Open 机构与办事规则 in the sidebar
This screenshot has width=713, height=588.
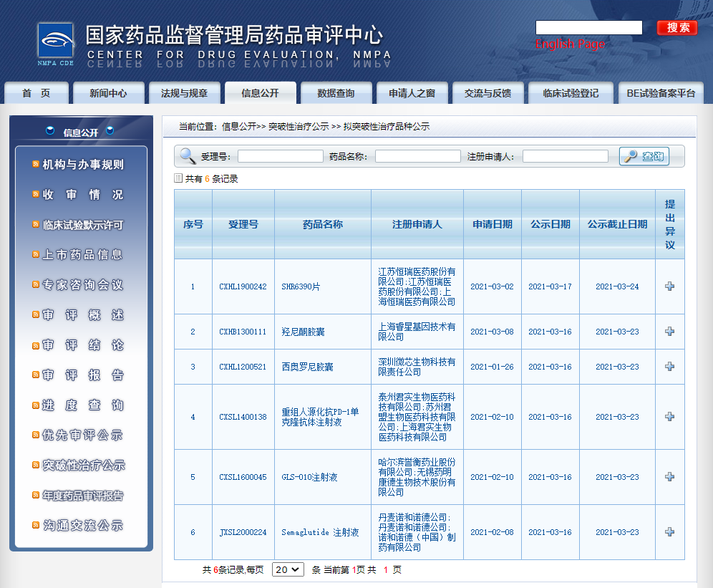coord(83,164)
